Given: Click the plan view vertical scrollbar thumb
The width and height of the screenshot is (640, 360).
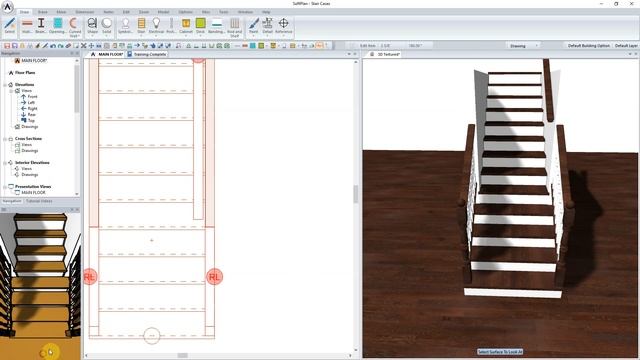Looking at the screenshot, I should pyautogui.click(x=356, y=194).
